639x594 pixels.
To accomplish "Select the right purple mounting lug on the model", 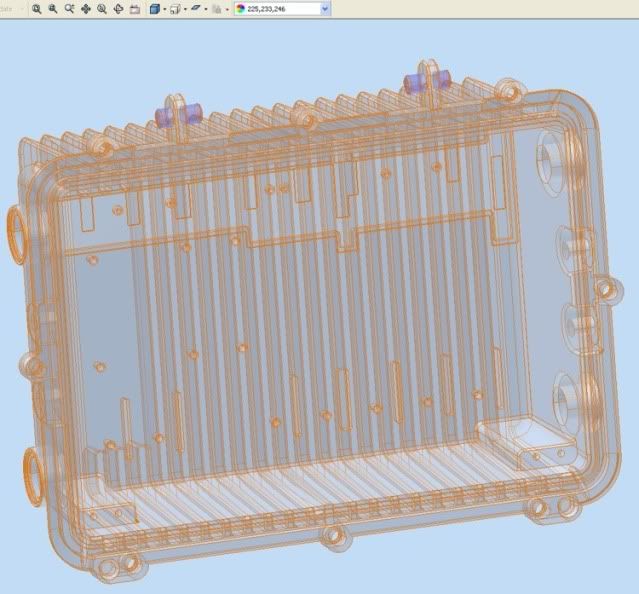I will [423, 82].
